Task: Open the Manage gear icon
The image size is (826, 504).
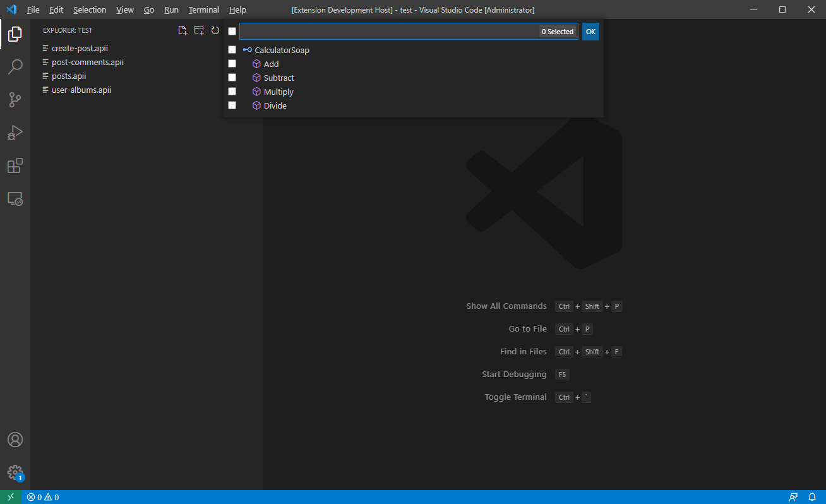Action: (15, 472)
